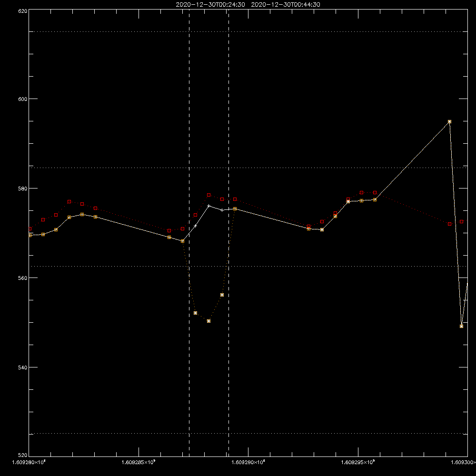Click the y-axis label 580

(x=23, y=188)
